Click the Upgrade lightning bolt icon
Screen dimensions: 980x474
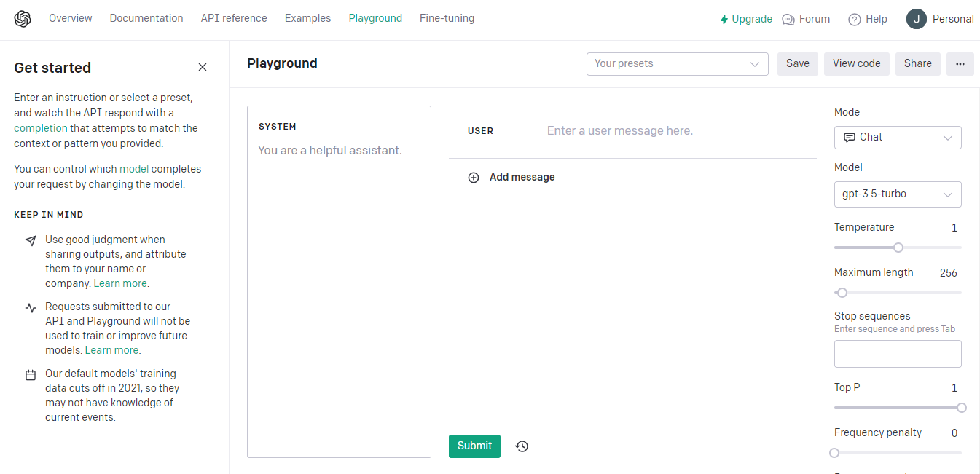click(724, 20)
